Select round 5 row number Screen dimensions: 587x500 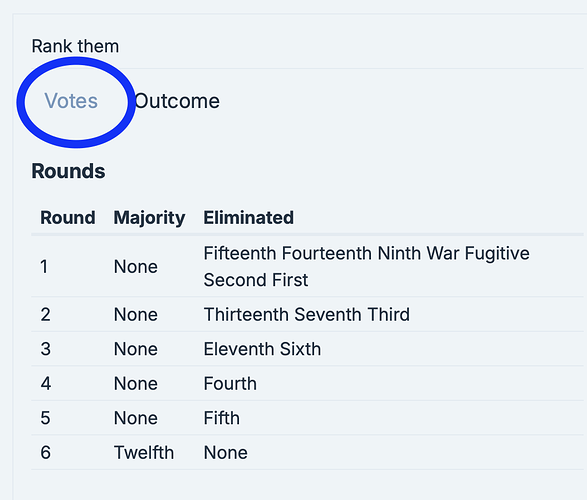coord(45,418)
